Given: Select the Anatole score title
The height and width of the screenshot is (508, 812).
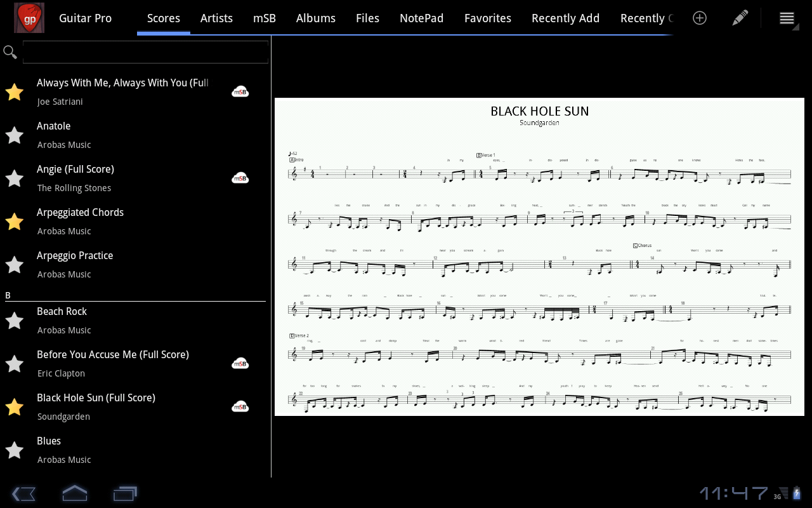Looking at the screenshot, I should 53,126.
